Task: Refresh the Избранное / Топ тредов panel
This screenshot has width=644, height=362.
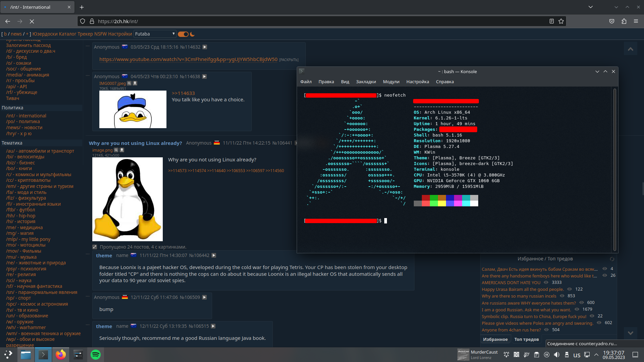Action: click(612, 259)
